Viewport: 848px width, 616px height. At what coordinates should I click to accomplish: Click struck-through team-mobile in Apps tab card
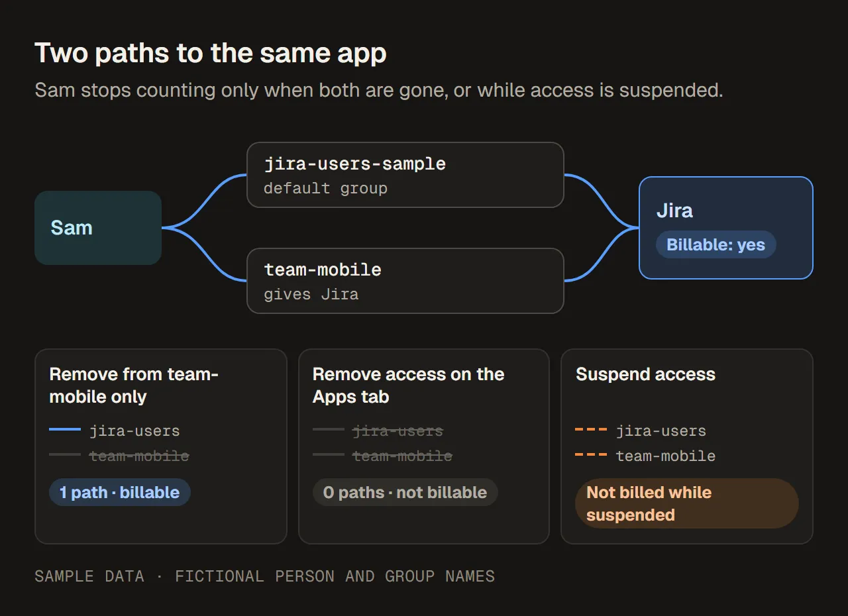(402, 456)
